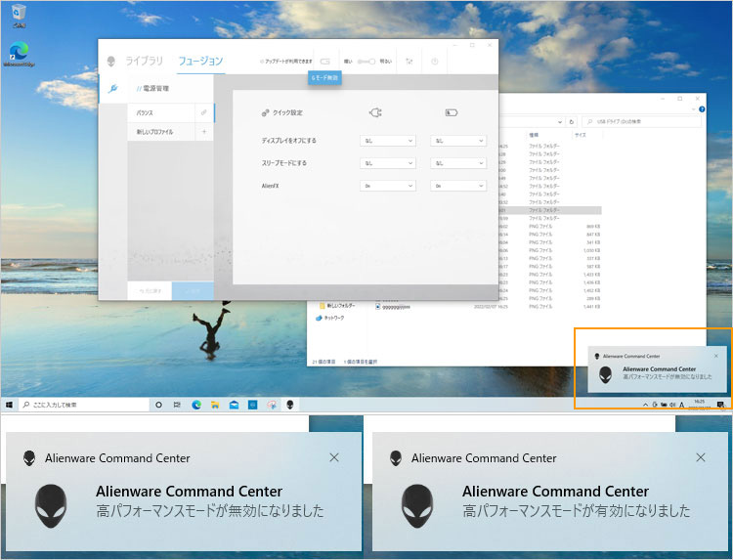Open File Explorer help icon
This screenshot has height=560, width=733.
[x=702, y=109]
